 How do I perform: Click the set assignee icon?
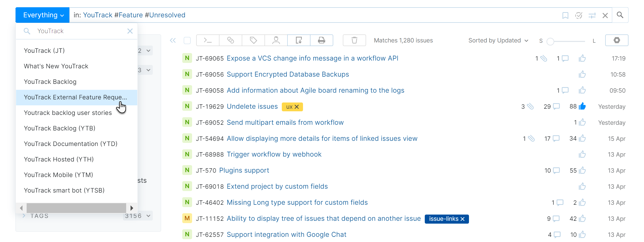(x=276, y=40)
